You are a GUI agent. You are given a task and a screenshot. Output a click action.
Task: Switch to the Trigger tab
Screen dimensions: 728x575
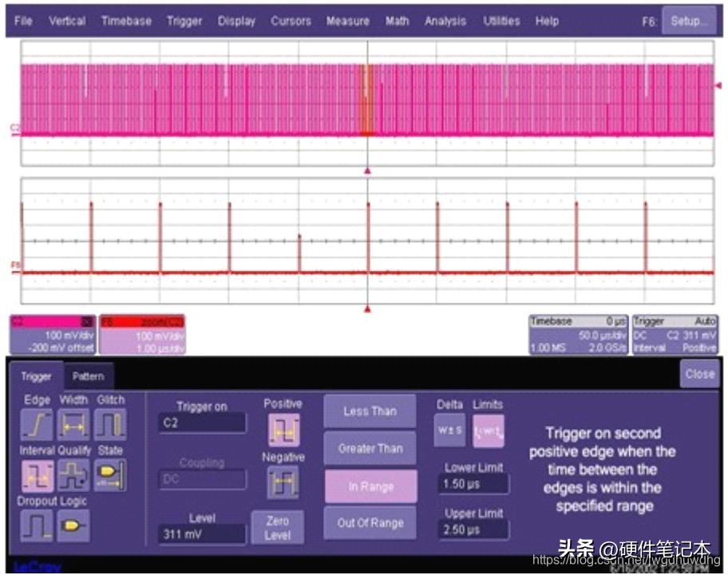pyautogui.click(x=36, y=377)
